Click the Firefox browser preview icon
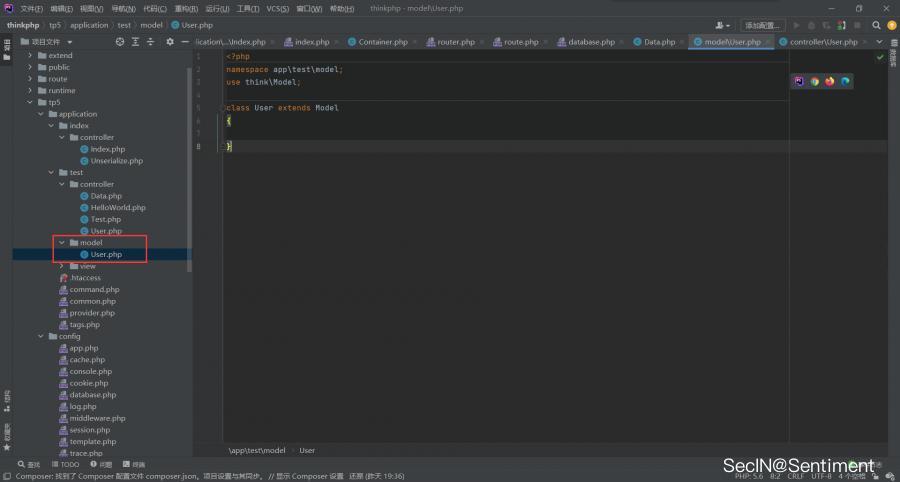This screenshot has height=482, width=900. (x=829, y=81)
